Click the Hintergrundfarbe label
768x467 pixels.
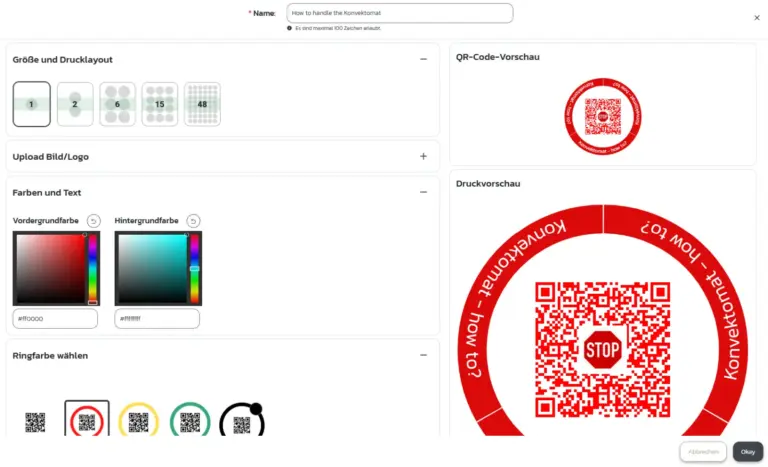pos(146,221)
